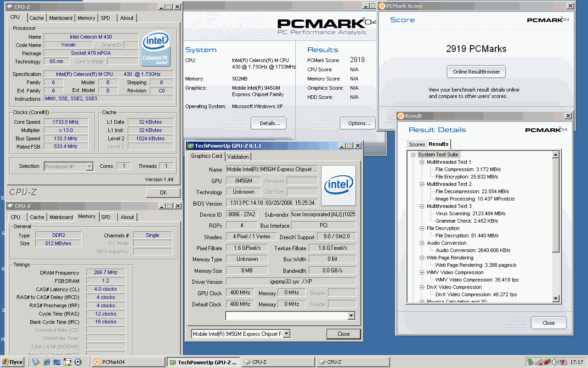Click Online ResultBrowser button
The width and height of the screenshot is (588, 368).
point(476,72)
